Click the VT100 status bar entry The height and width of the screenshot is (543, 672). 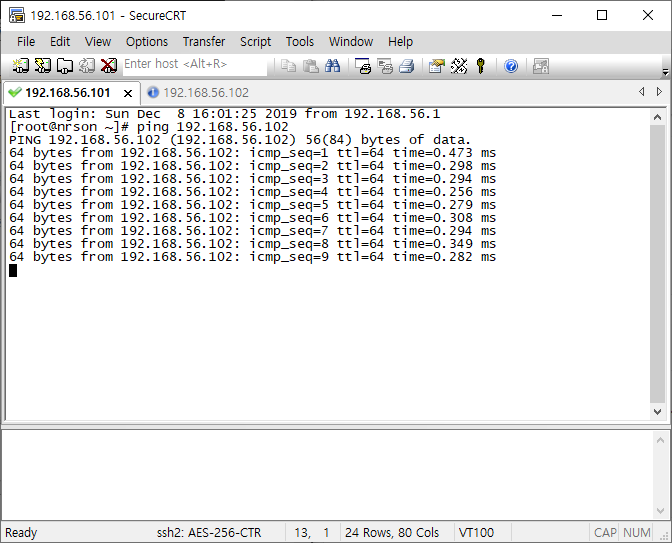476,533
